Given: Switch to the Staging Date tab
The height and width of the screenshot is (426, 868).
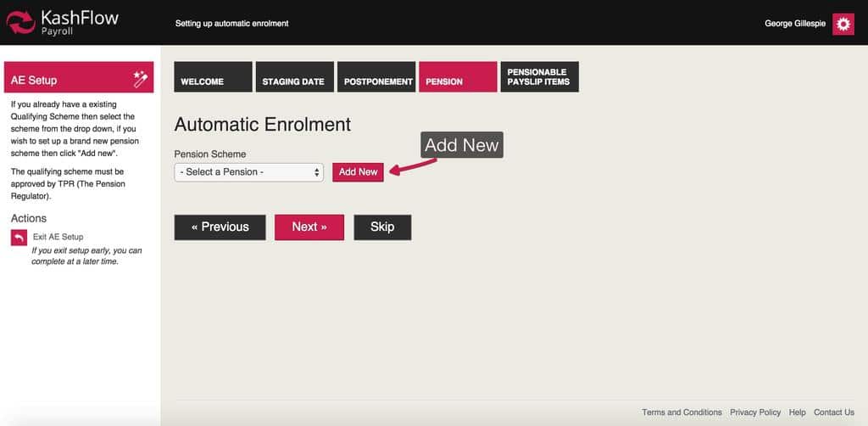Looking at the screenshot, I should [293, 77].
